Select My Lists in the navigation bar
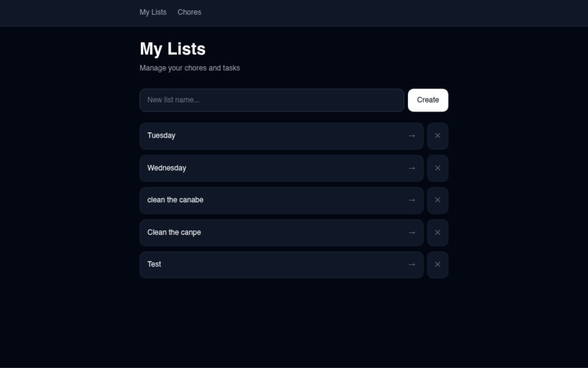Viewport: 588px width, 368px height. coord(153,12)
